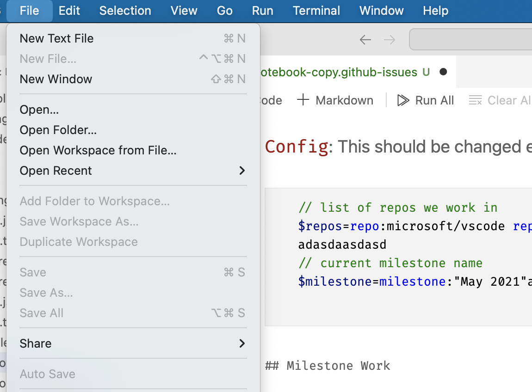Run all notebook cells via play icon
Viewport: 532px width, 392px height.
pos(402,100)
